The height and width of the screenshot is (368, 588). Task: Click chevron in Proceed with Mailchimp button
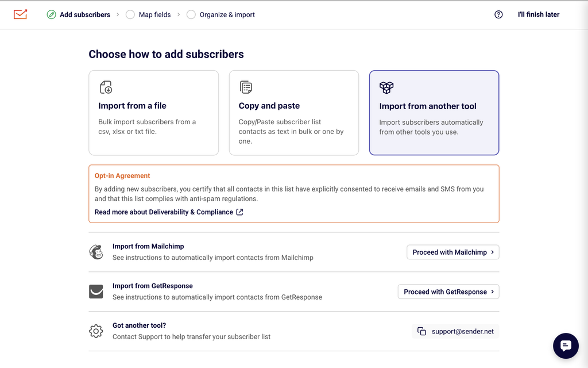(492, 252)
